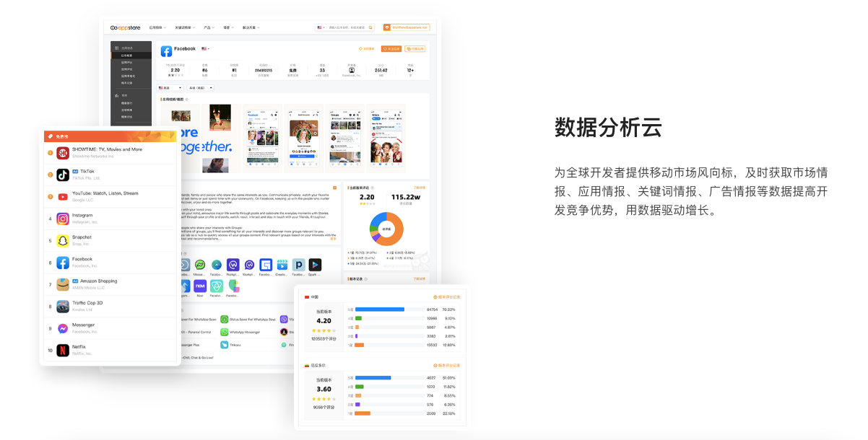Click the orange 关注应用 button
The width and height of the screenshot is (868, 440).
tap(391, 49)
